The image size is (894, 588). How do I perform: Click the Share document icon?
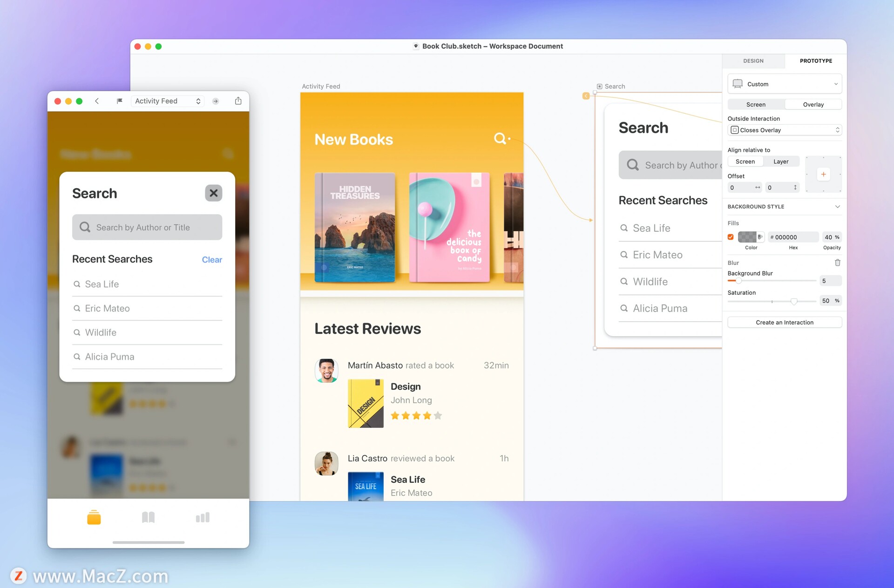pyautogui.click(x=238, y=101)
